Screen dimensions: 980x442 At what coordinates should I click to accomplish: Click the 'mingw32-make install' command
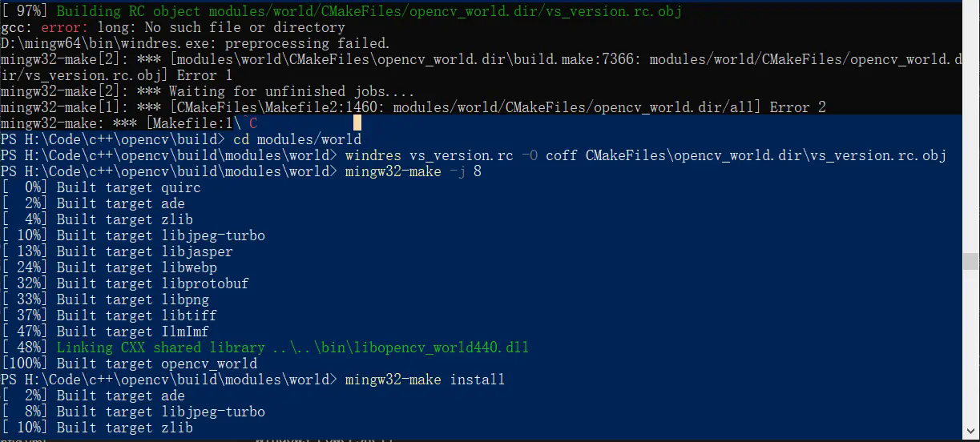pyautogui.click(x=425, y=380)
